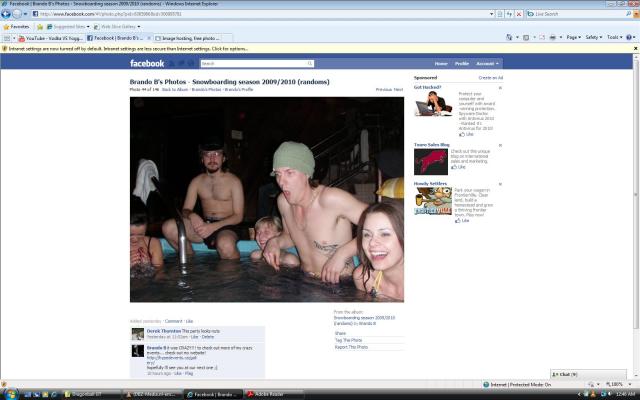Click the Quick Tabs icon
Image resolution: width=640 pixels, height=400 pixels.
point(7,38)
